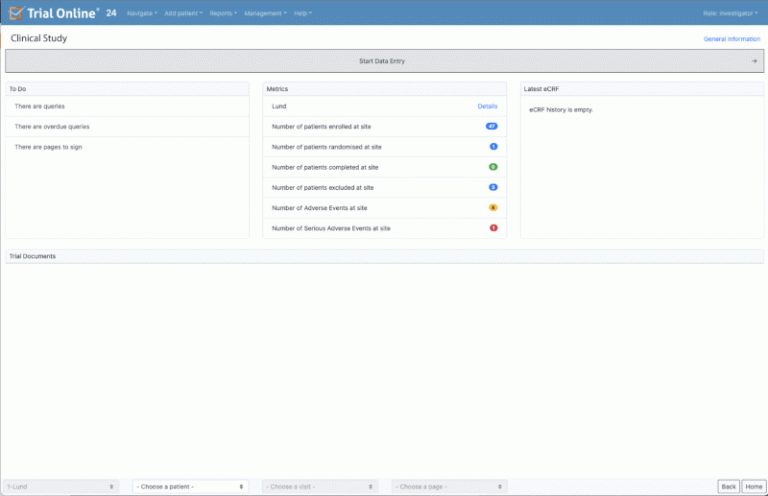Click the patients randomised count badge
This screenshot has width=768, height=496.
click(493, 147)
